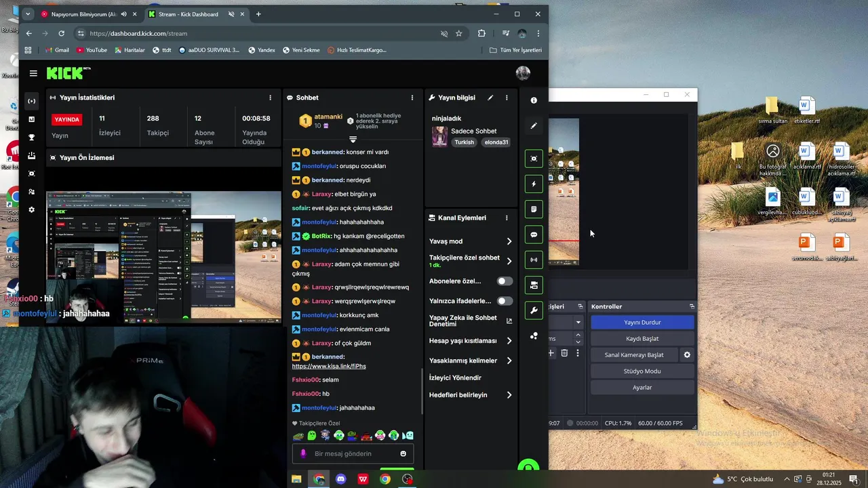Select the Stream icon in Kick sidebar

coord(31,101)
